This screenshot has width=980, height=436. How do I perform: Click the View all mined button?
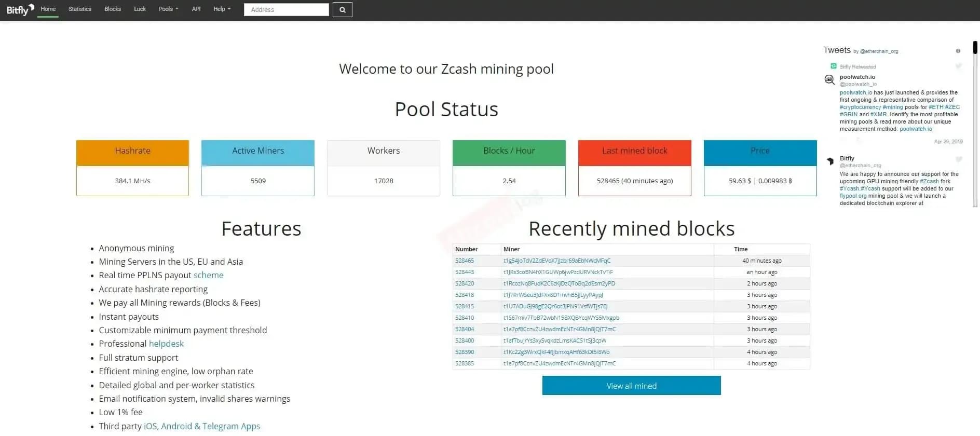pyautogui.click(x=631, y=386)
